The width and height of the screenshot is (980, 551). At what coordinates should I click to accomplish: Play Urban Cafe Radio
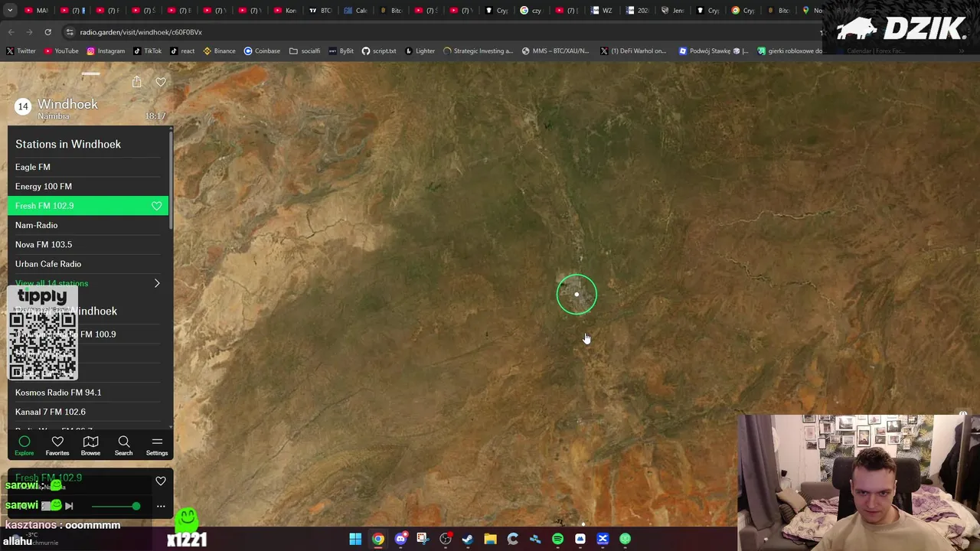pos(88,264)
